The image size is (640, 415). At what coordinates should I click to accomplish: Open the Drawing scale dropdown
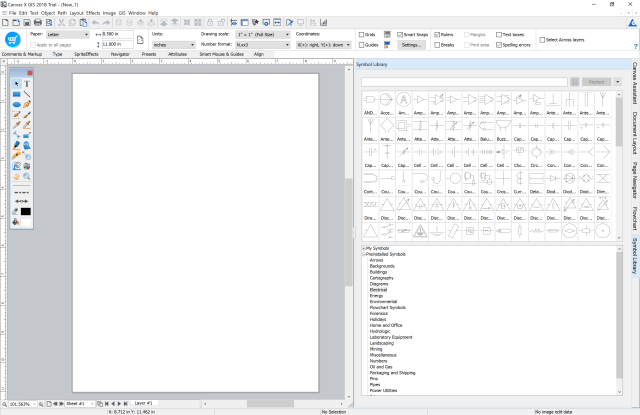(x=262, y=35)
